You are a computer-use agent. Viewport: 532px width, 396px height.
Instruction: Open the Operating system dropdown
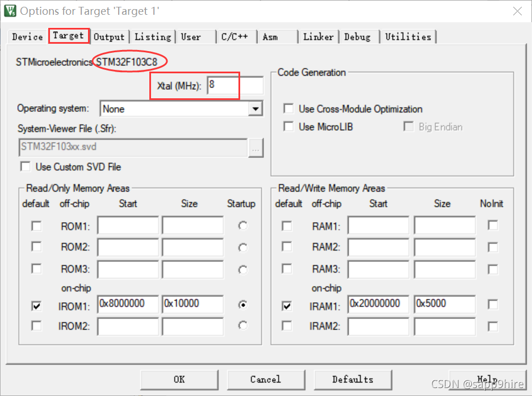tap(182, 109)
